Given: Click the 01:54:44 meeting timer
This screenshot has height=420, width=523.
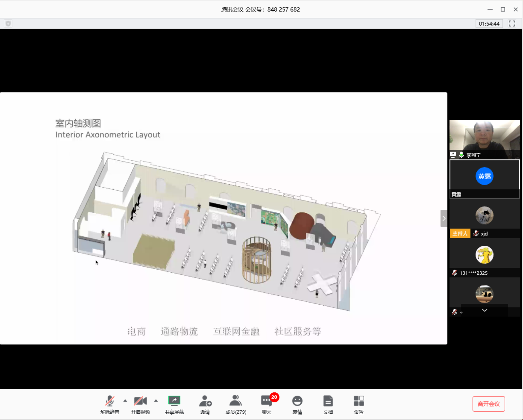Looking at the screenshot, I should [489, 24].
